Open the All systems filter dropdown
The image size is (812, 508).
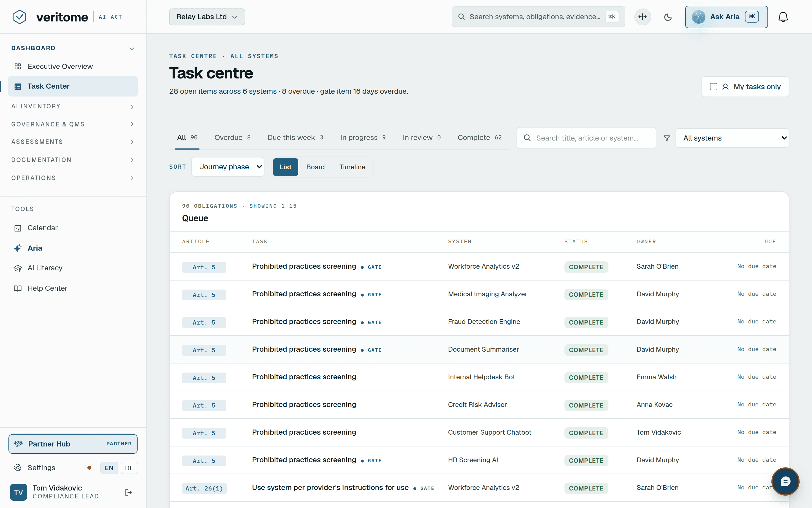tap(732, 138)
